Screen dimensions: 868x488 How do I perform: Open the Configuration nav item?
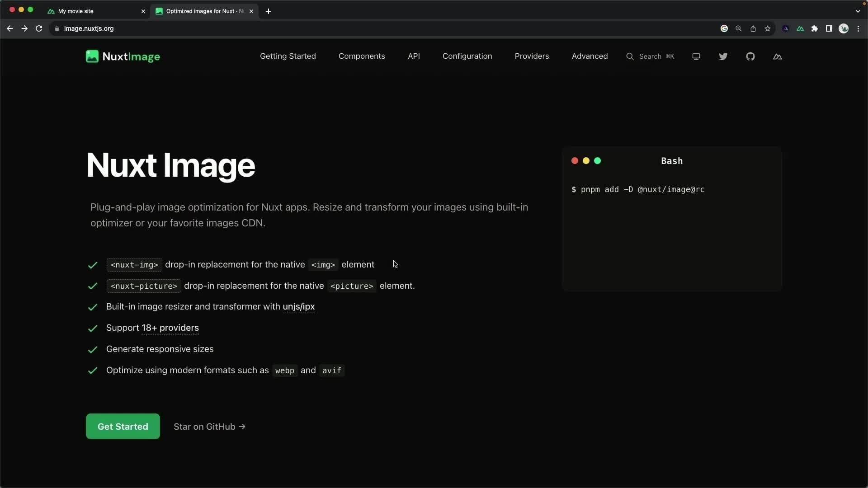click(467, 56)
